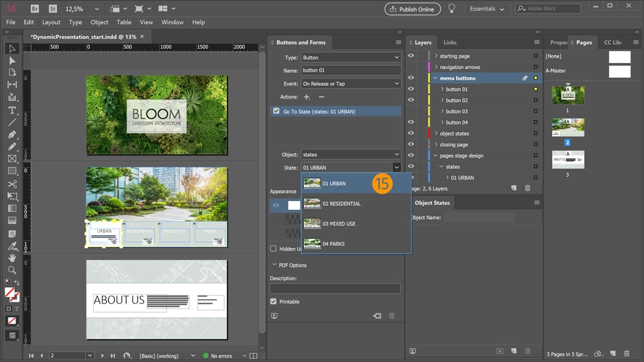Open the Window menu

pos(172,22)
